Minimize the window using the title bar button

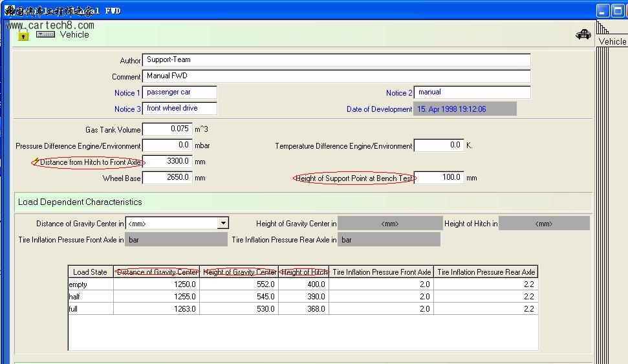point(603,10)
